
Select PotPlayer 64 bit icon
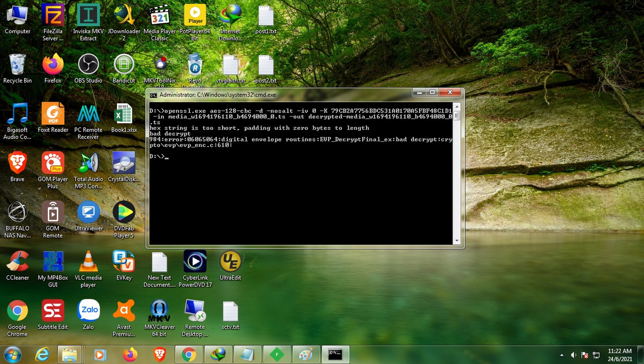[195, 23]
